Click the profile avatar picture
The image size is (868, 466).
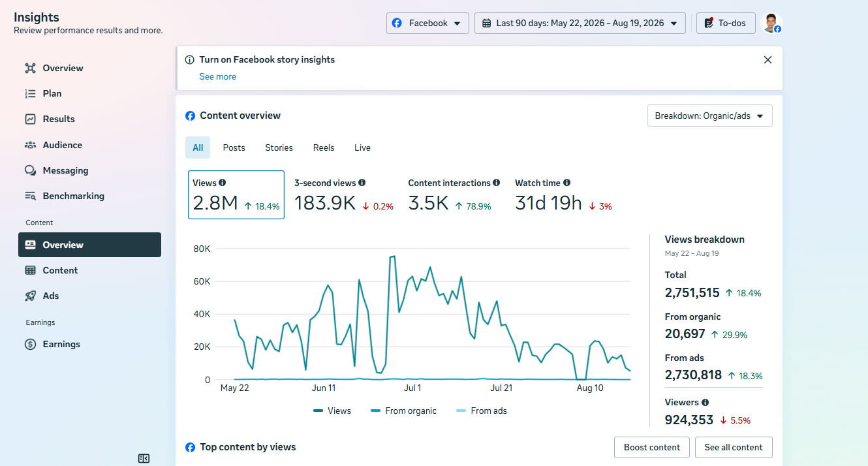tap(771, 23)
